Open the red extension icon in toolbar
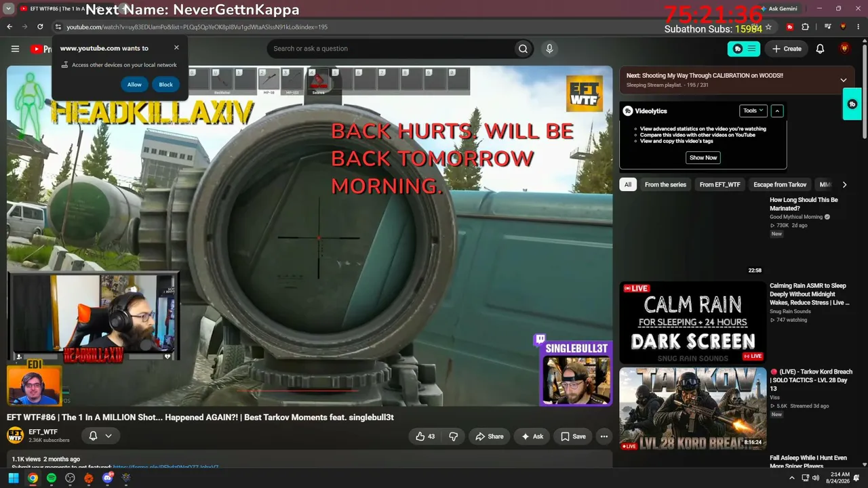868x488 pixels. point(790,27)
